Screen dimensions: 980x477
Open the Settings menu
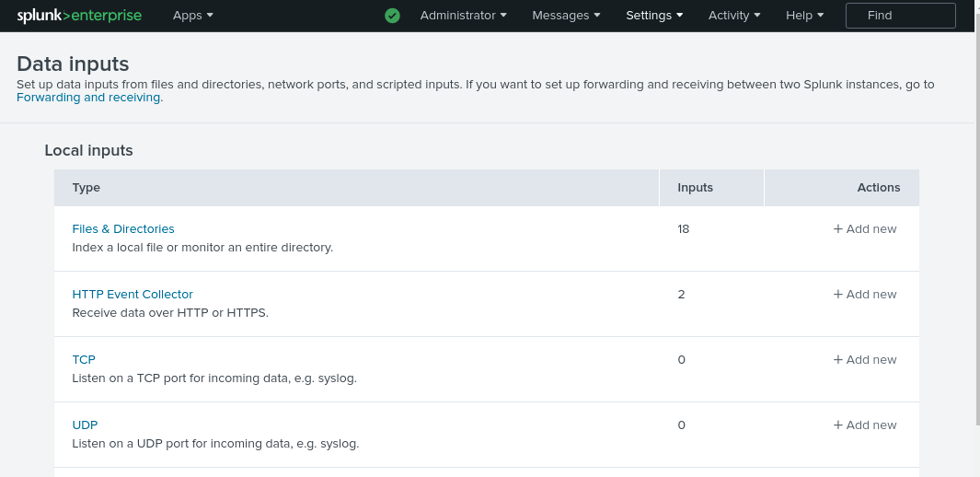point(654,16)
